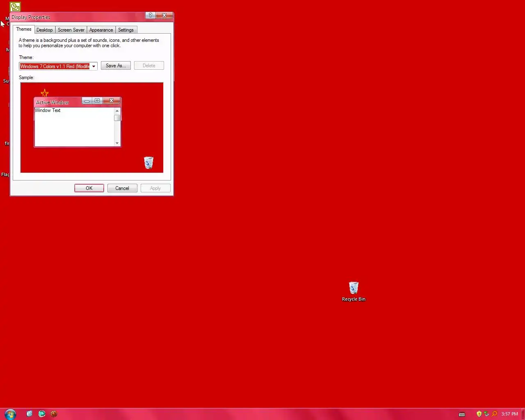The image size is (525, 420).
Task: Open the Screen Saver tab
Action: coord(71,30)
